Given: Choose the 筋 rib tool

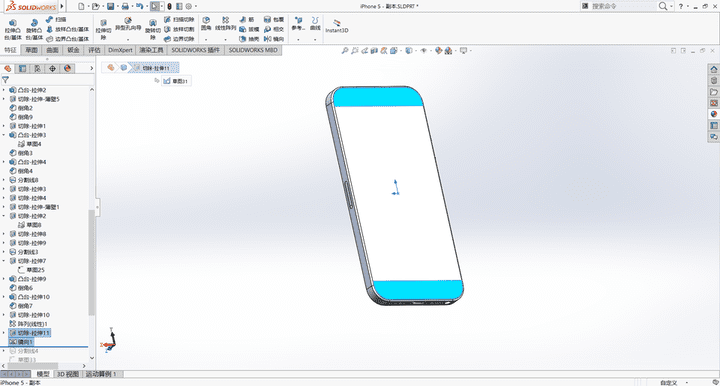Looking at the screenshot, I should (247, 20).
